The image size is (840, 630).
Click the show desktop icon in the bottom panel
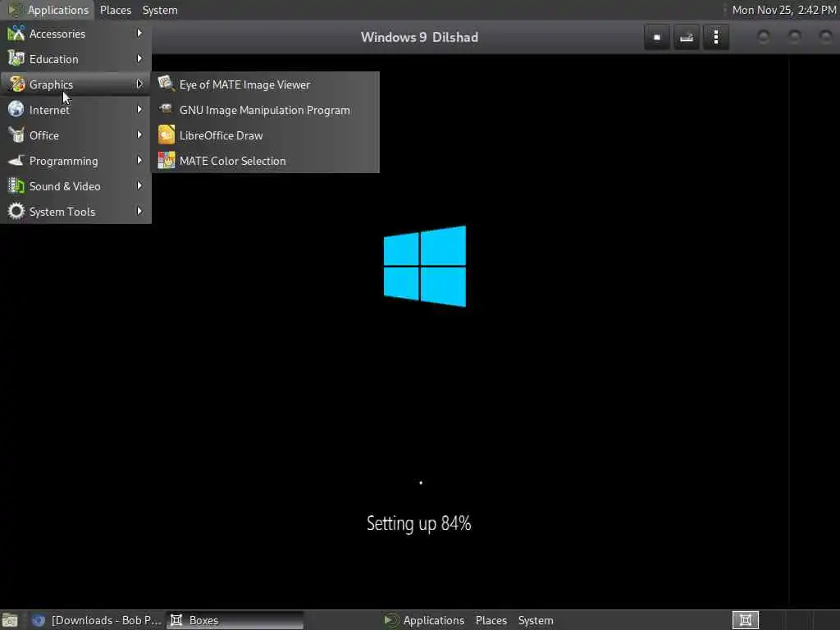point(10,620)
